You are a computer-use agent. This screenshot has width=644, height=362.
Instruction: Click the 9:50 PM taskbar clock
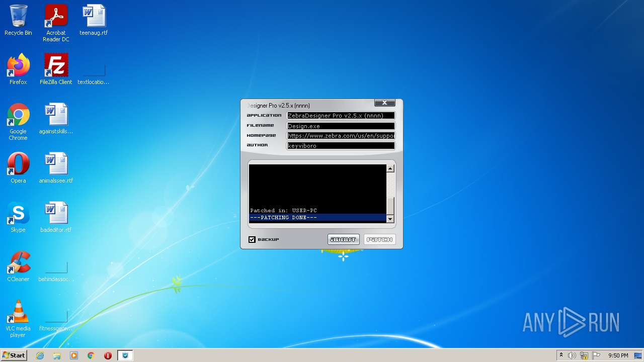(x=618, y=355)
